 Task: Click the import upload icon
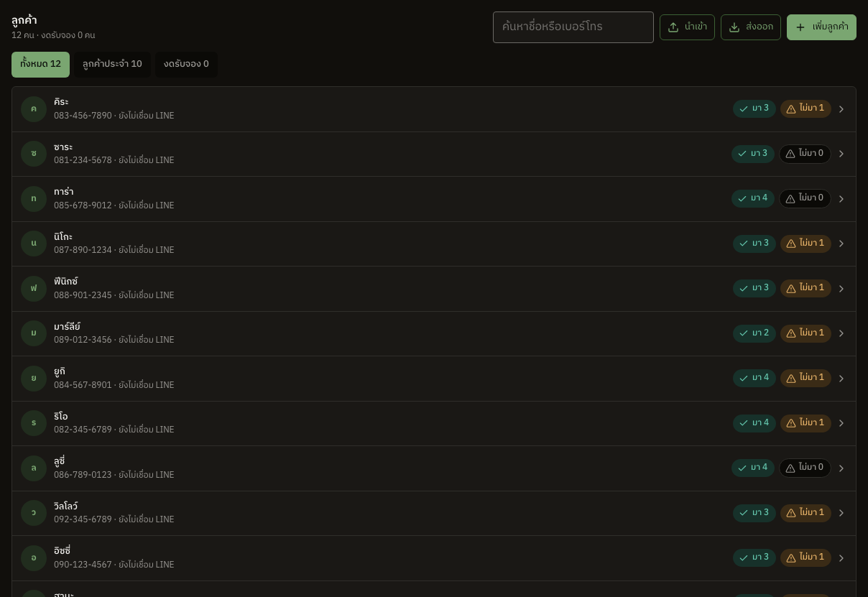673,27
